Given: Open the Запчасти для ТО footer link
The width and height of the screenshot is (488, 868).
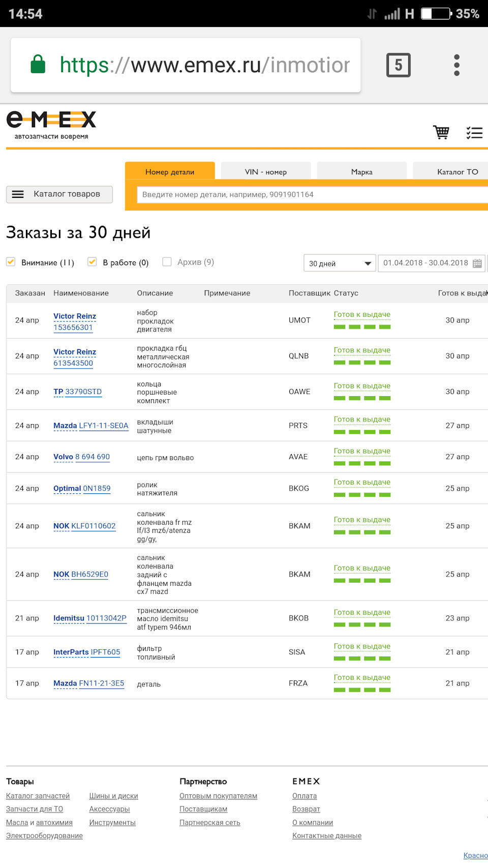Looking at the screenshot, I should (35, 809).
